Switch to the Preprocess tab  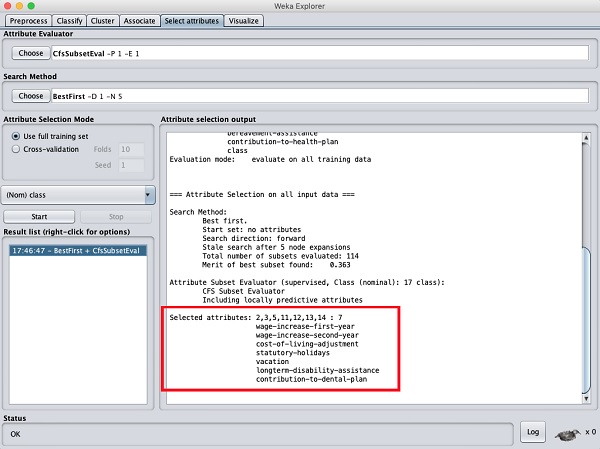29,20
